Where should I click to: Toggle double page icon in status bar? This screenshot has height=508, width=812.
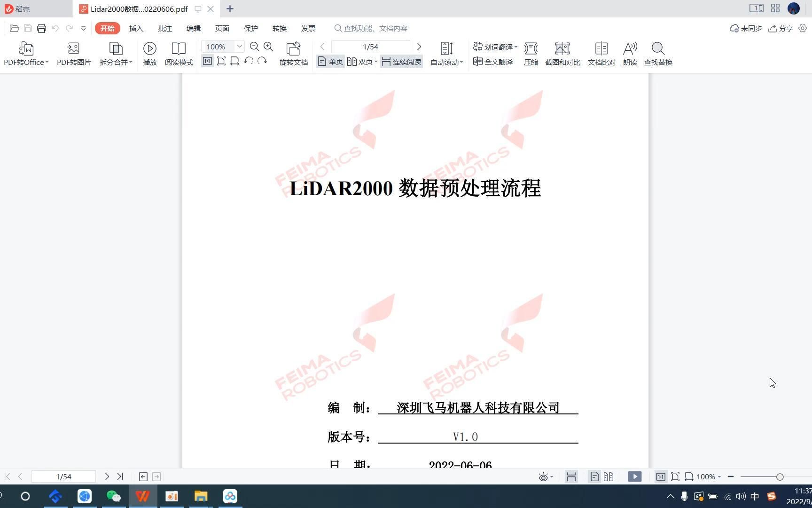[x=609, y=476]
